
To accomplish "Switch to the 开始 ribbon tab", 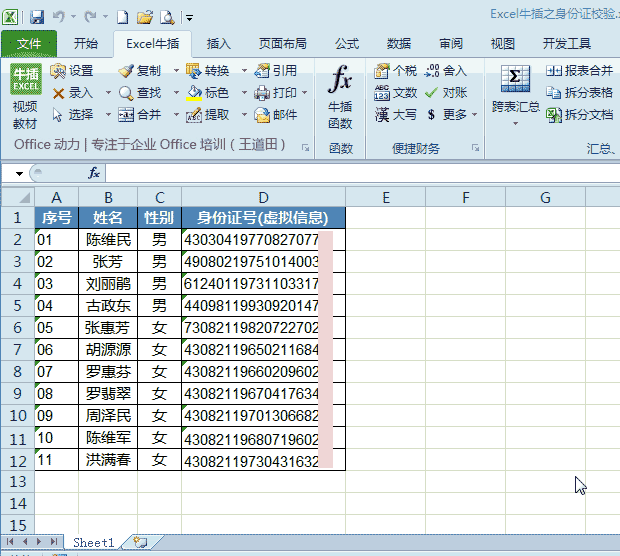I will pyautogui.click(x=85, y=43).
